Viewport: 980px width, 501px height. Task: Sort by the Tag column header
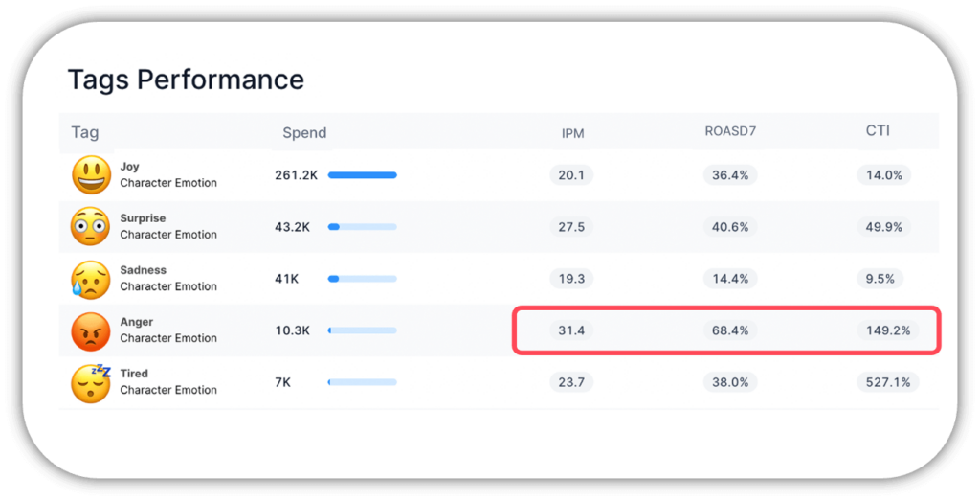pyautogui.click(x=85, y=132)
